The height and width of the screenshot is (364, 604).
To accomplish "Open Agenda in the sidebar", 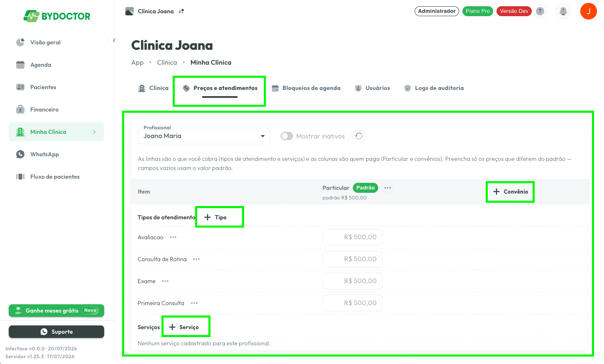I will (x=56, y=65).
